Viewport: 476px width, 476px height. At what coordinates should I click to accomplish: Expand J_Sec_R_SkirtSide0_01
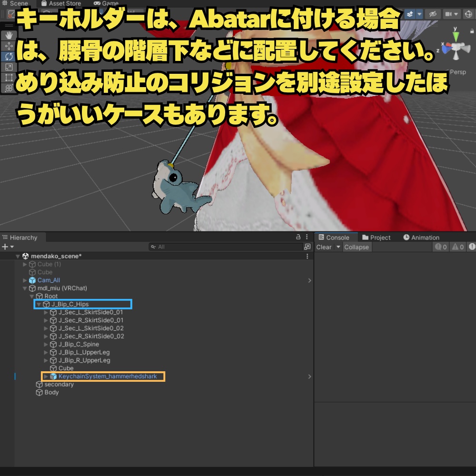46,320
